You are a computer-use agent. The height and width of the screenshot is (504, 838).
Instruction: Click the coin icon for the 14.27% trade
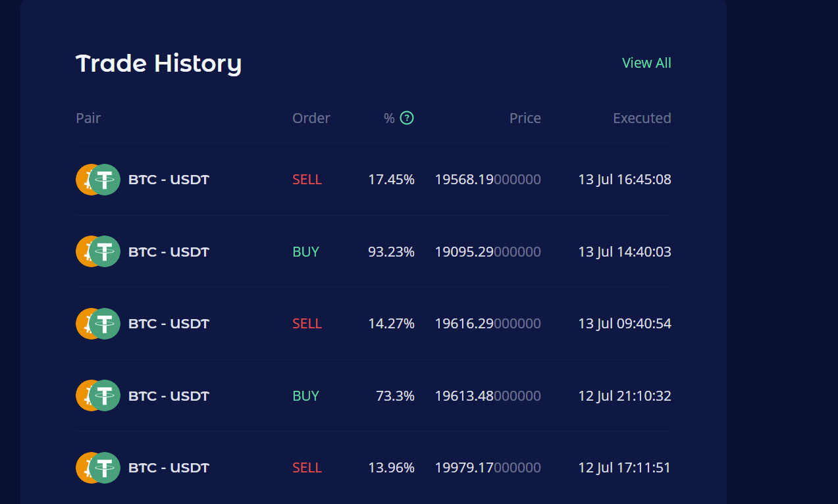click(98, 324)
